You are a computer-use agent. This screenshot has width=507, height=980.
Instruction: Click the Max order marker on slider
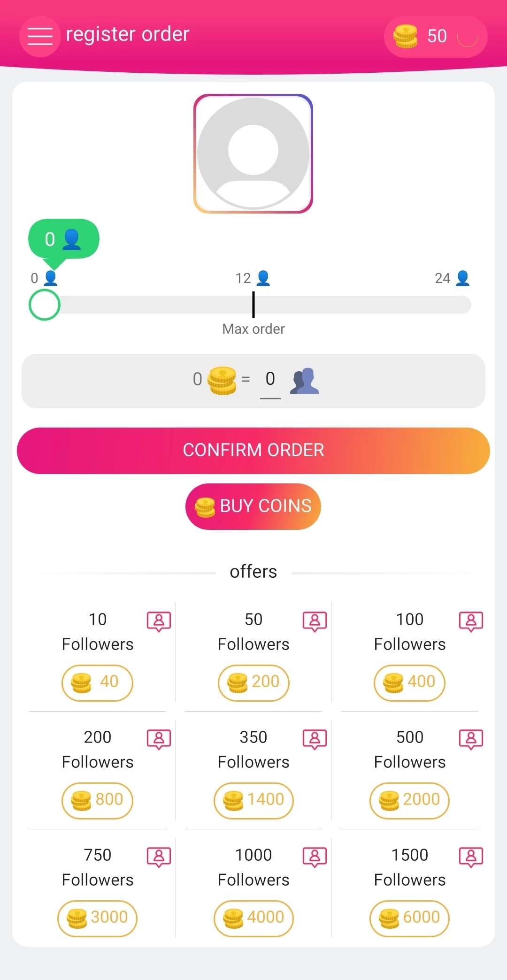click(x=253, y=305)
